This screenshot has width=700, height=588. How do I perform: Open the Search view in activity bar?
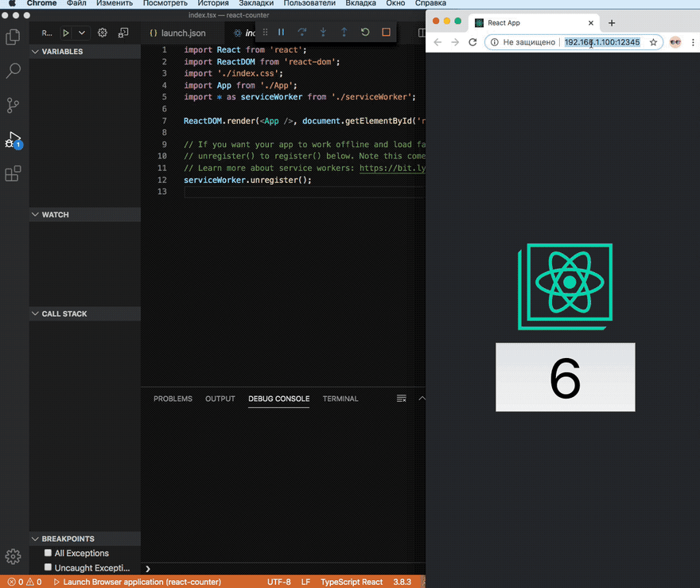point(13,71)
